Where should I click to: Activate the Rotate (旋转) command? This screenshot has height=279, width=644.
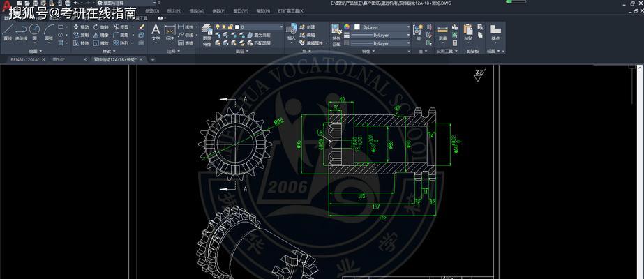(x=101, y=27)
